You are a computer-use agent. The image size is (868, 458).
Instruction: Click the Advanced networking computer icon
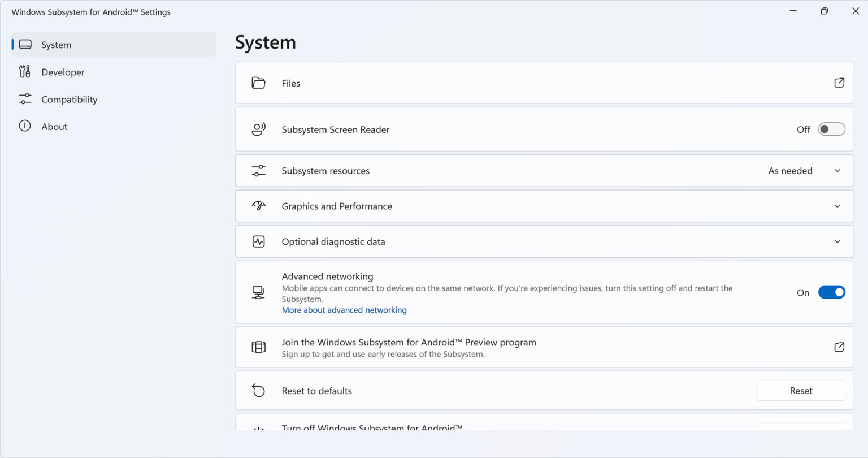[258, 292]
